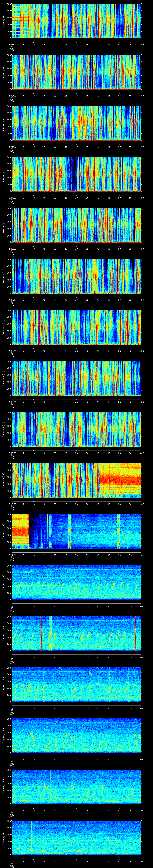
Task: Click the '3:16:00' time axis label
Action: click(12, 810)
